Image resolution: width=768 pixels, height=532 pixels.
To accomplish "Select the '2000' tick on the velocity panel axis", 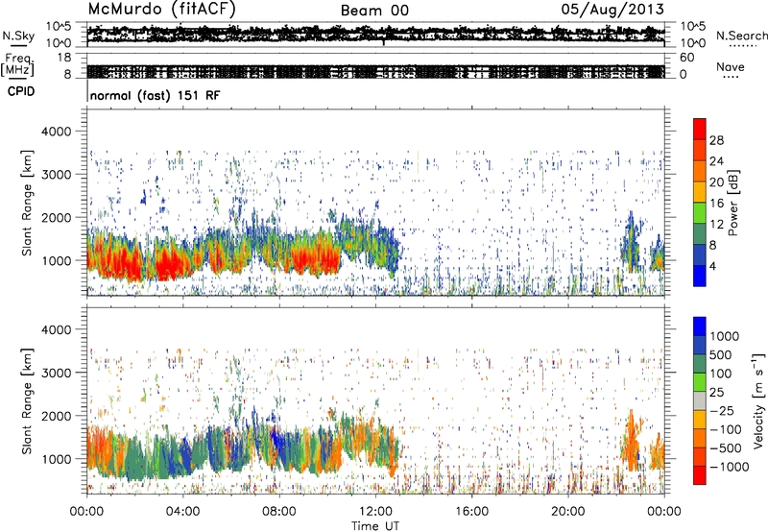I will pyautogui.click(x=57, y=416).
